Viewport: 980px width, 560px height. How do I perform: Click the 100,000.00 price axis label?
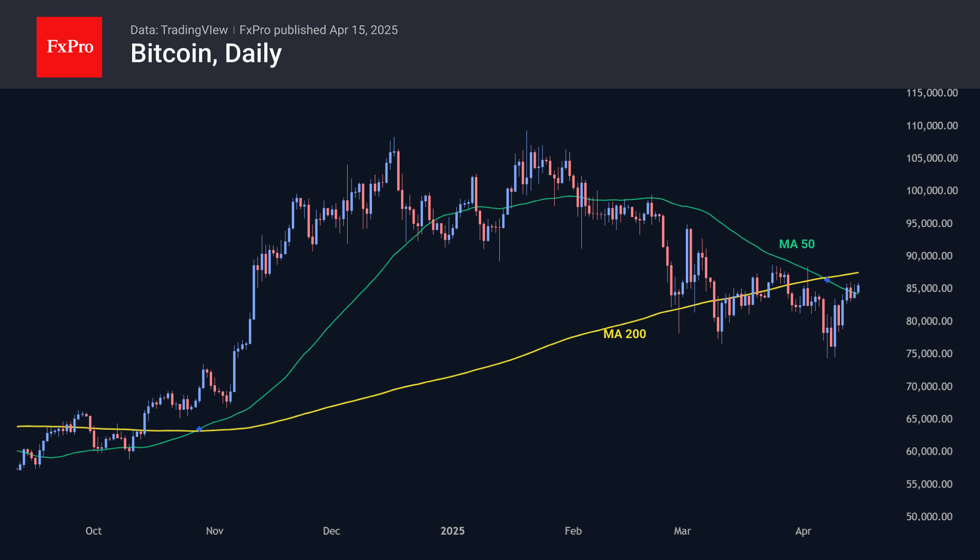[x=932, y=191]
